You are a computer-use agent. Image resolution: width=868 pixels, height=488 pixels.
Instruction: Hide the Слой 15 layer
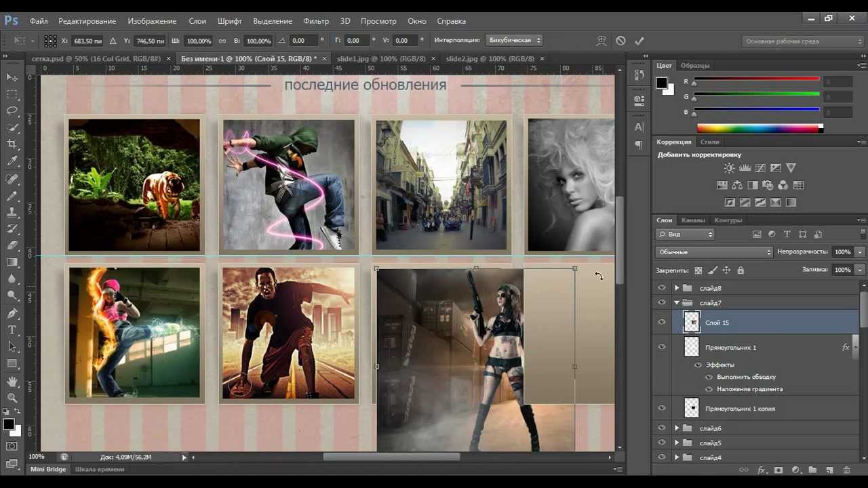pyautogui.click(x=662, y=323)
